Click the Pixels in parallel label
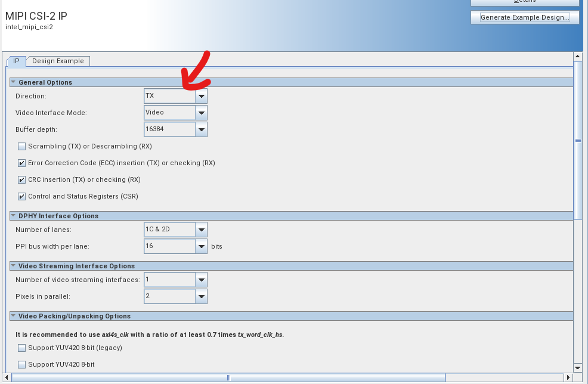Screen dimensions: 588x384 (43, 296)
